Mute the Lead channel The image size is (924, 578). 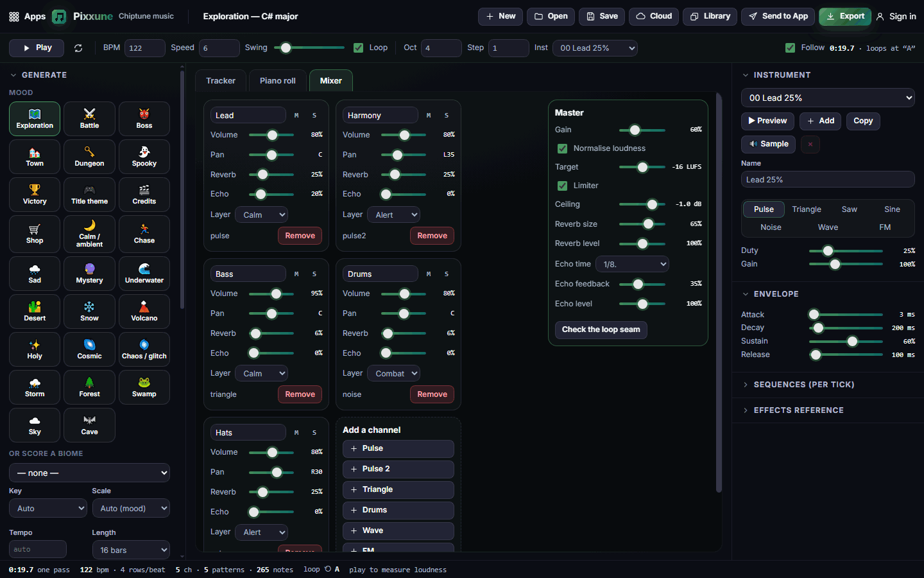click(296, 116)
